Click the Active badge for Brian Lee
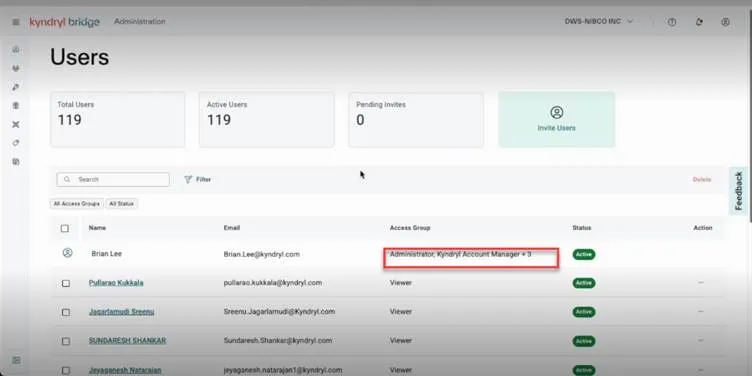Screen dimensions: 752x376 click(x=584, y=254)
